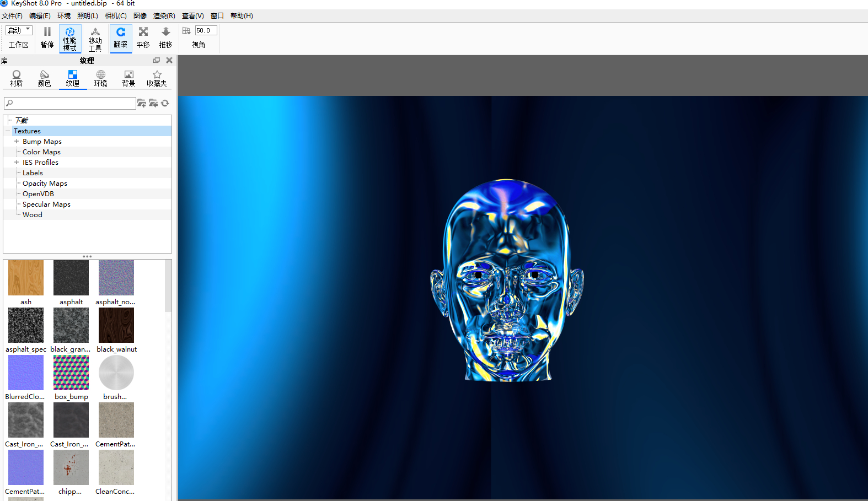Close the 纹理 library panel
The width and height of the screenshot is (868, 501).
(169, 60)
